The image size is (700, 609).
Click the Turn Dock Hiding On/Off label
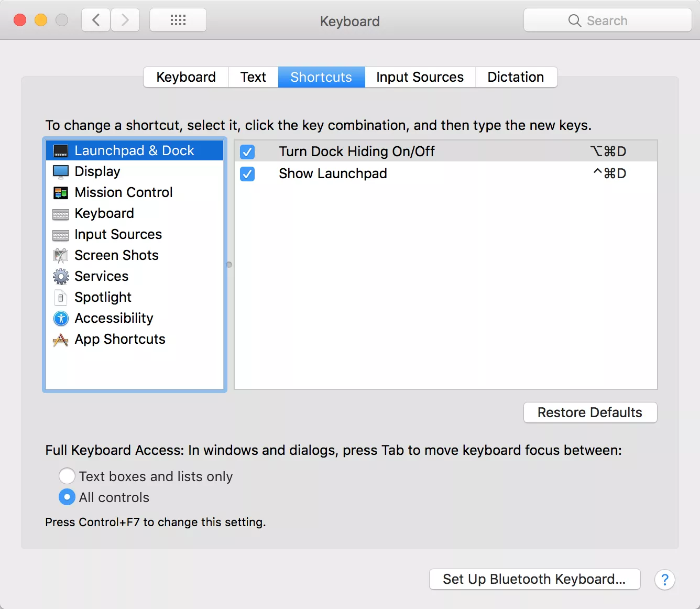357,151
